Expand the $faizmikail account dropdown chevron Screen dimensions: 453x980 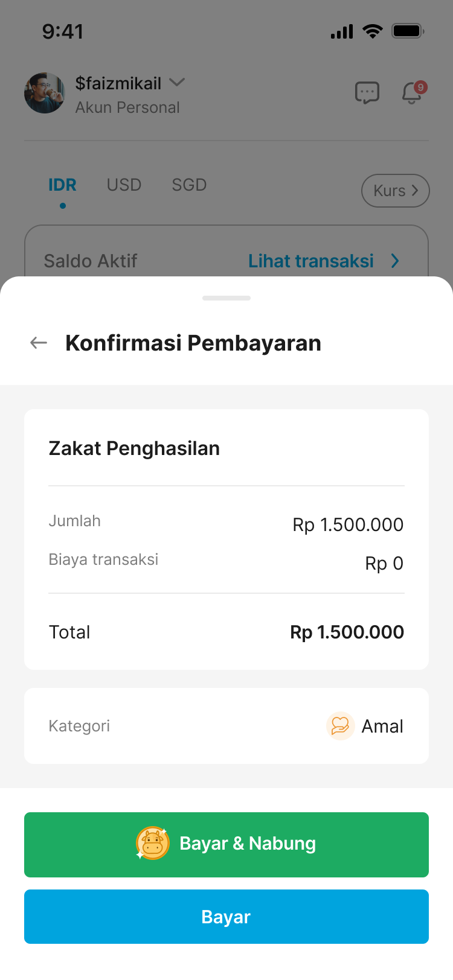pyautogui.click(x=177, y=82)
